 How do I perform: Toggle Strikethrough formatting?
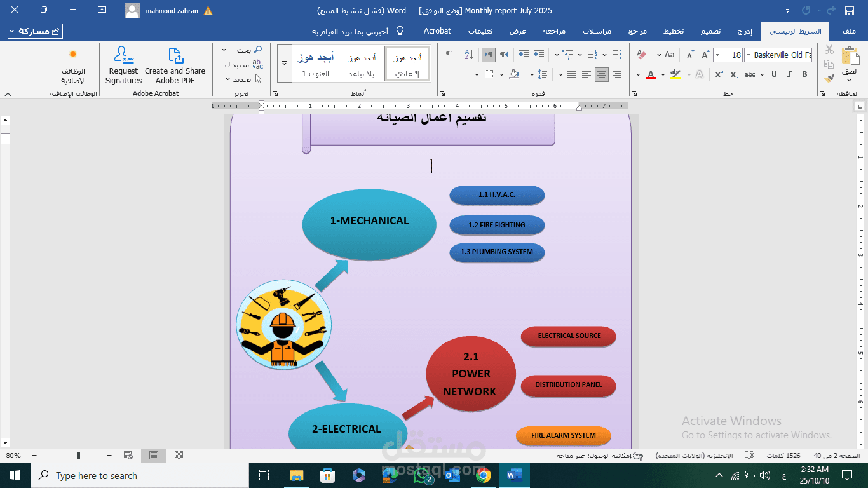(x=750, y=74)
